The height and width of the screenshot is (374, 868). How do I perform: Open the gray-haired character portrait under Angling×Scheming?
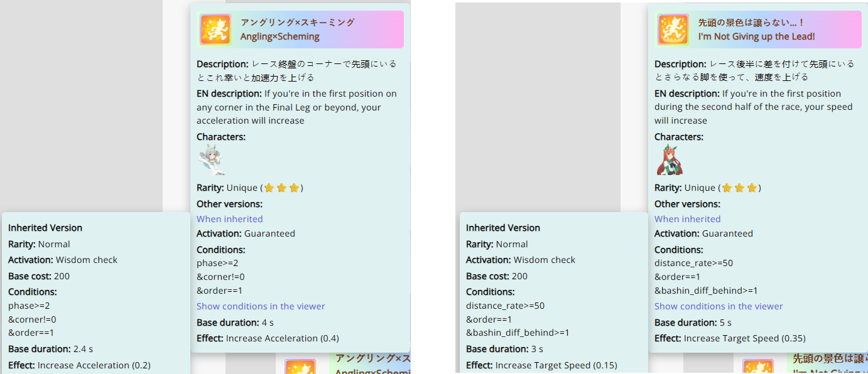coord(211,159)
